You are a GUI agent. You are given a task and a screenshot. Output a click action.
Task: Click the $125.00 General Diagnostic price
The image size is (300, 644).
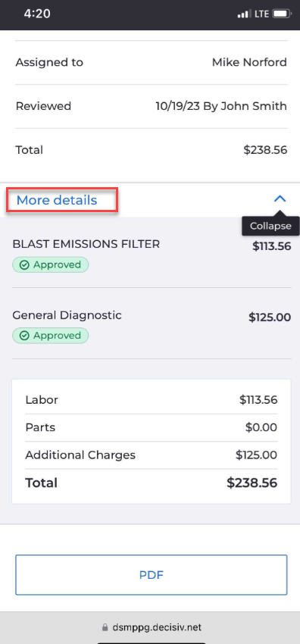(270, 317)
